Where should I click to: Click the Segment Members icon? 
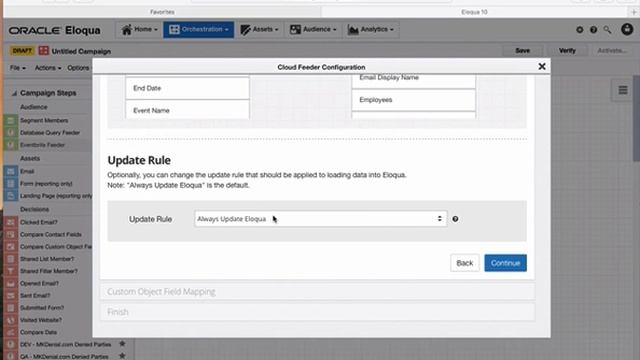click(11, 120)
